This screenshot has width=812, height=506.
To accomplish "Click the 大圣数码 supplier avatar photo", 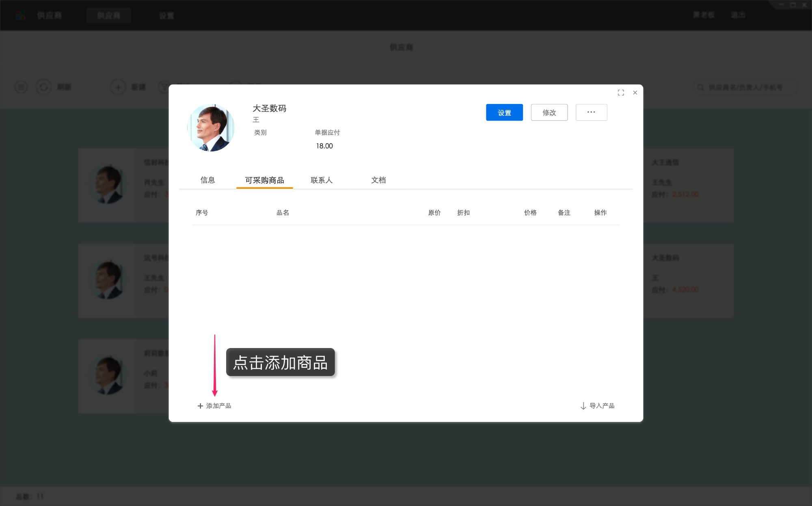I will (211, 127).
